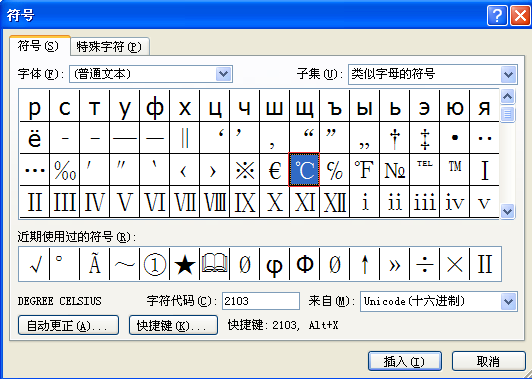Select the Cyrillic letter ф in grid
This screenshot has height=379, width=532.
pyautogui.click(x=154, y=106)
